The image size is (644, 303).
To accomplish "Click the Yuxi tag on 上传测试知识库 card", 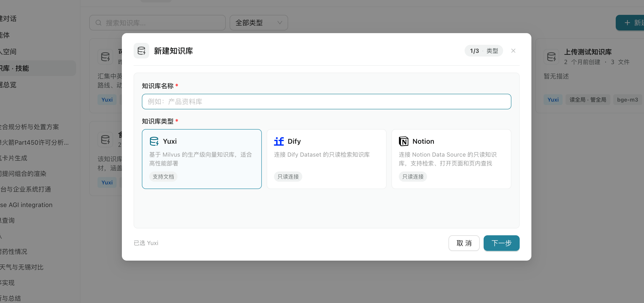I will [553, 100].
